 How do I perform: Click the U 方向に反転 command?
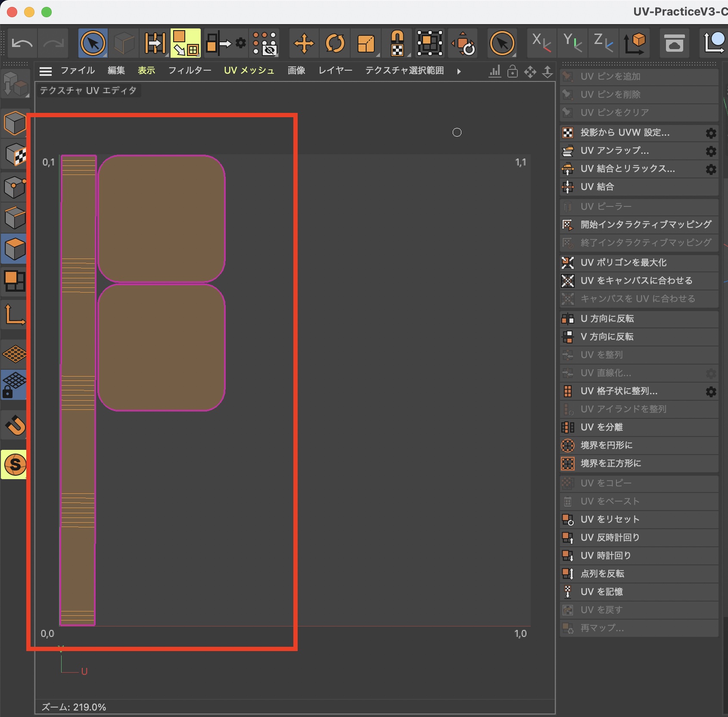(x=607, y=318)
